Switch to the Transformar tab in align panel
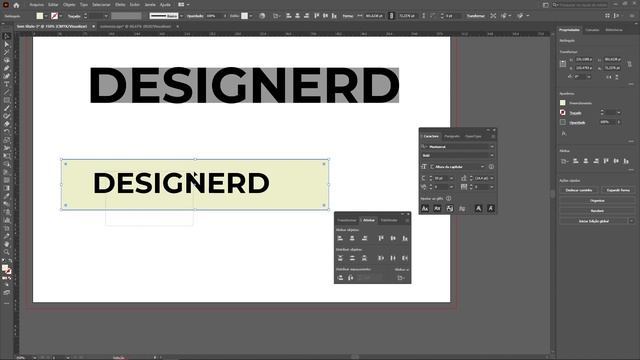 click(347, 220)
